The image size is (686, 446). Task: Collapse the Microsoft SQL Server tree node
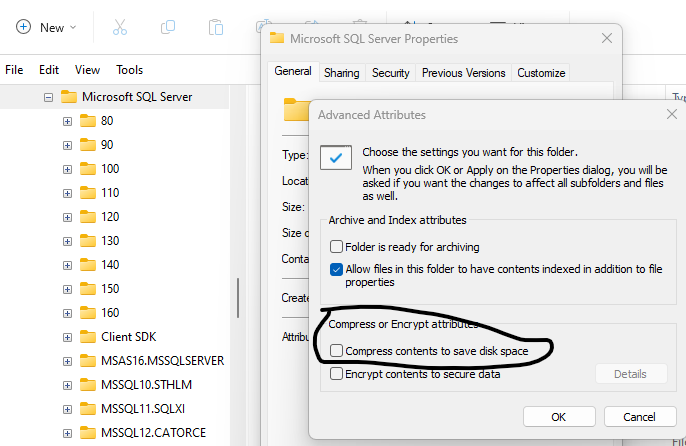pyautogui.click(x=49, y=97)
